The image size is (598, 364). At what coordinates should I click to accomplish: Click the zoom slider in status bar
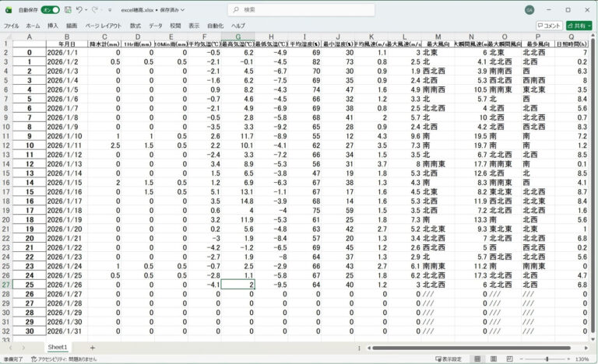pos(548,359)
